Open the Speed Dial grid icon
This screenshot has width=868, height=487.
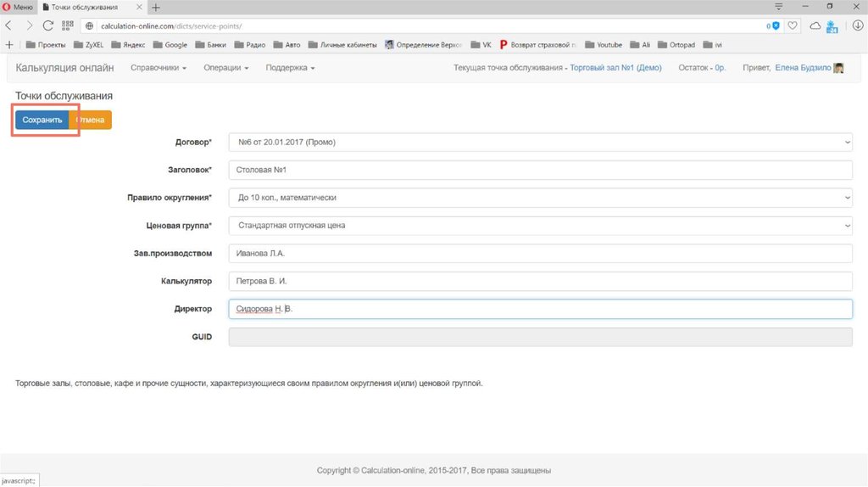coord(68,25)
